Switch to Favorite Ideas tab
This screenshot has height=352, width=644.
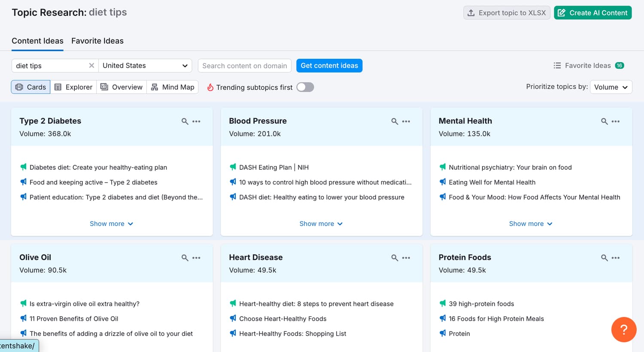pyautogui.click(x=97, y=41)
